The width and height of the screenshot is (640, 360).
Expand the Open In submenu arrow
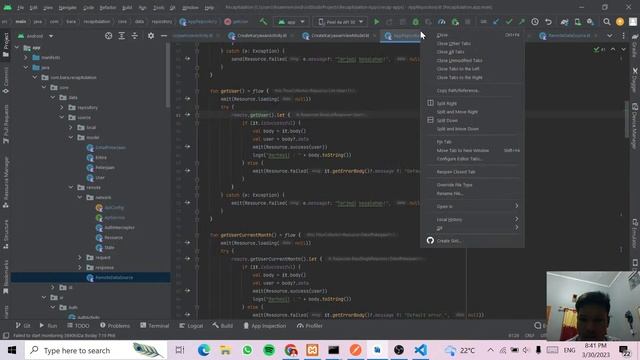pyautogui.click(x=516, y=206)
